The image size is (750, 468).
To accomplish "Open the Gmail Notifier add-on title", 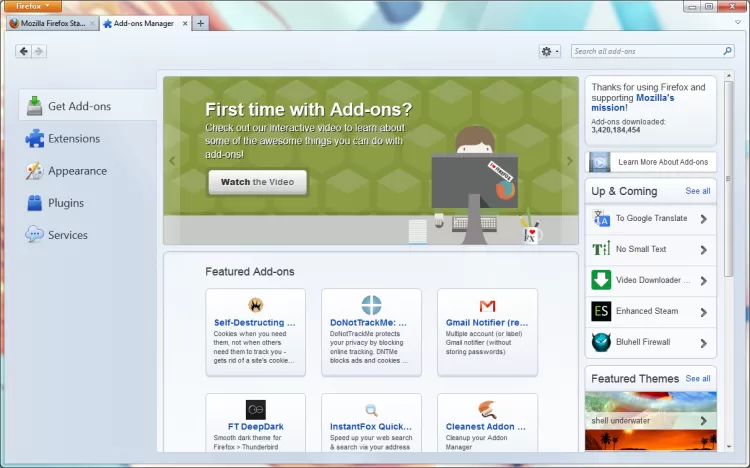I will click(487, 323).
